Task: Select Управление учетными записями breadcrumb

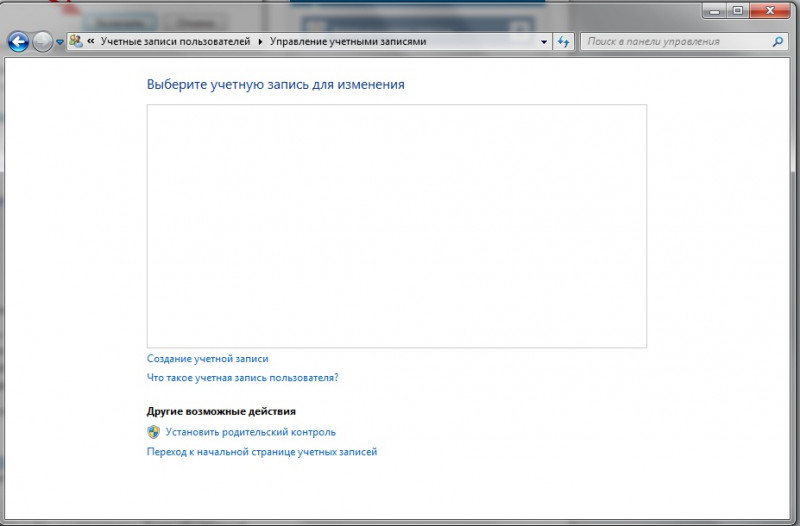Action: (348, 41)
